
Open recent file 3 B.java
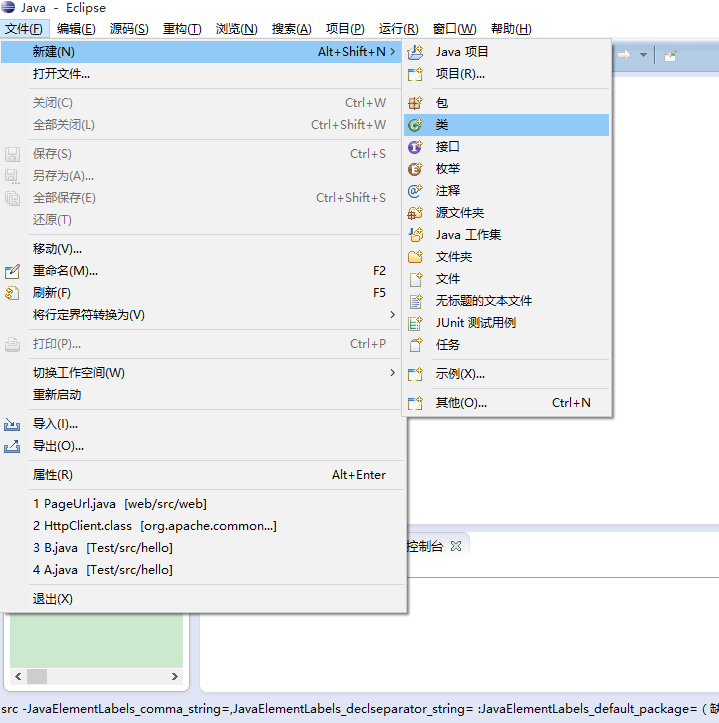click(x=202, y=548)
